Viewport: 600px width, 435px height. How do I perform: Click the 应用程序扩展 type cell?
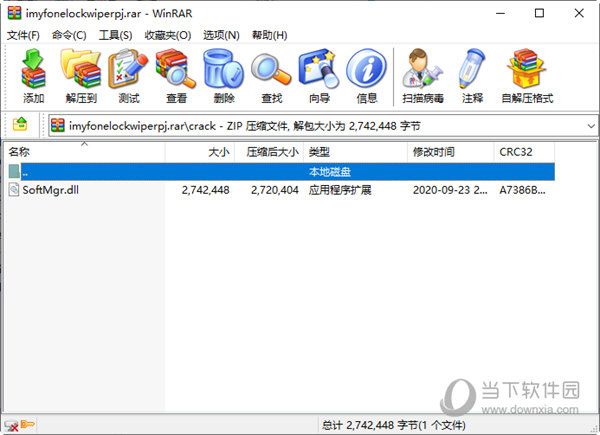point(340,190)
